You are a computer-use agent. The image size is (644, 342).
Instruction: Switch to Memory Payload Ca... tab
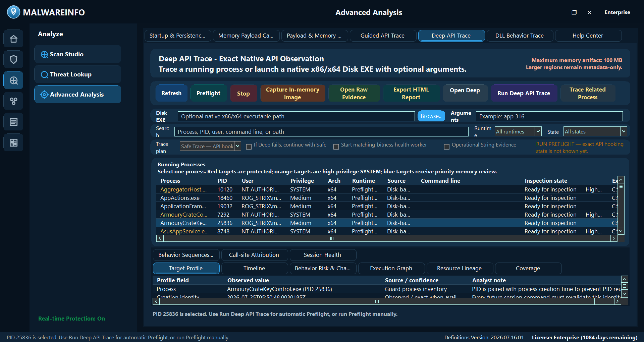(x=246, y=36)
